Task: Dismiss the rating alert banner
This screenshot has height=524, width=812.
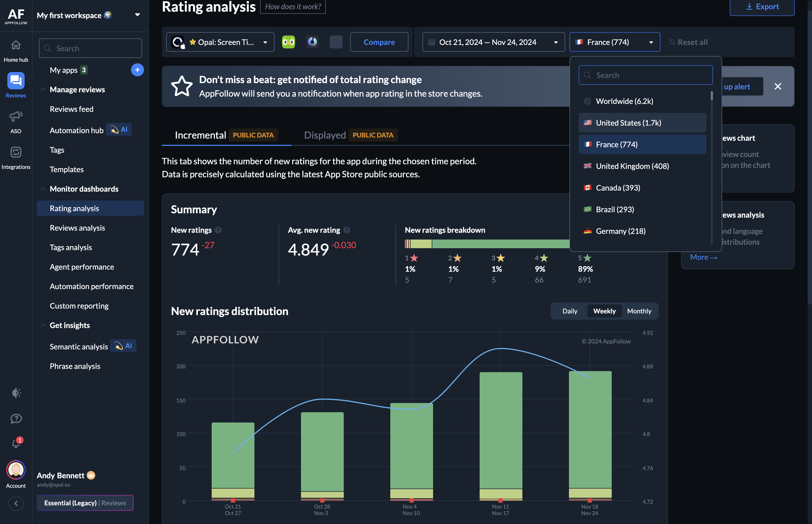Action: 777,86
